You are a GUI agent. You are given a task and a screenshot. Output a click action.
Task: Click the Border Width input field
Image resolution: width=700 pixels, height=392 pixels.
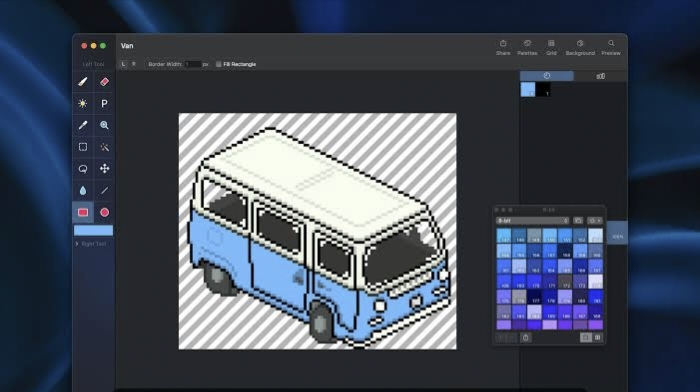(193, 64)
